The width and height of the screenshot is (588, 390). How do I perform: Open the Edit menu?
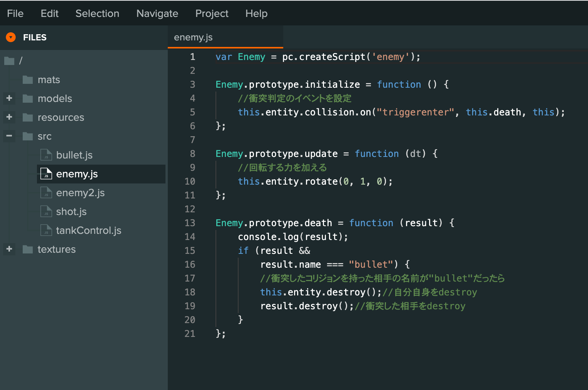pos(50,13)
